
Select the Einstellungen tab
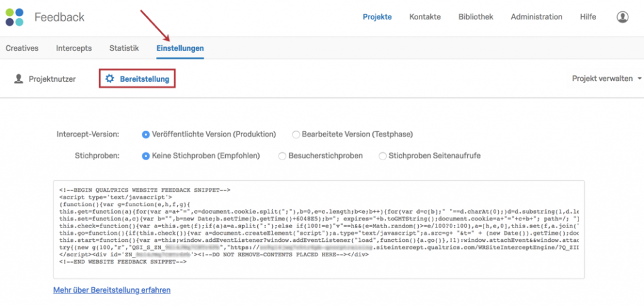point(180,48)
